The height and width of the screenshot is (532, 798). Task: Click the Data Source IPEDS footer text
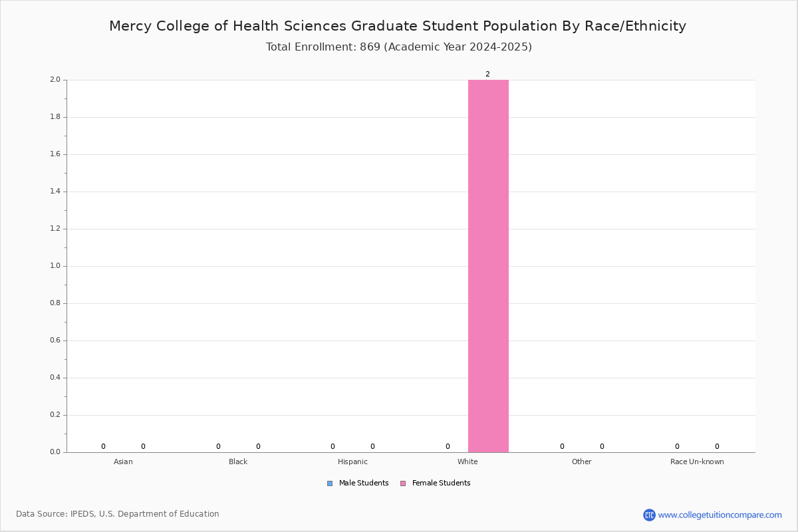click(x=118, y=514)
